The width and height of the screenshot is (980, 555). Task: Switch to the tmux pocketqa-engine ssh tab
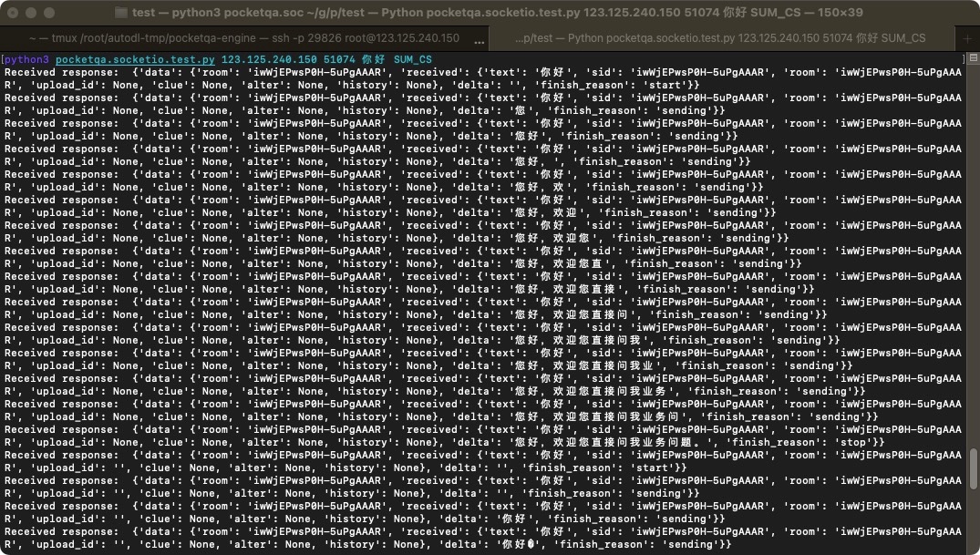(244, 38)
